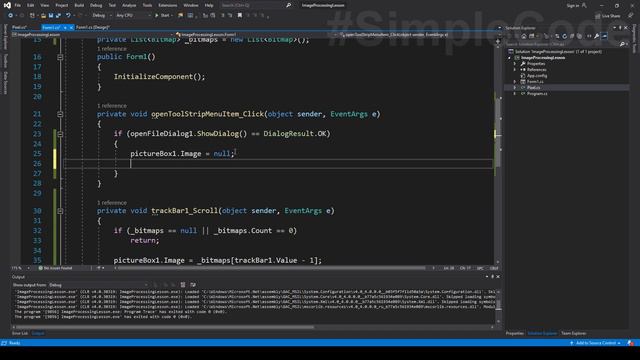640x360 pixels.
Task: Click Add to Source Control button
Action: (596, 343)
